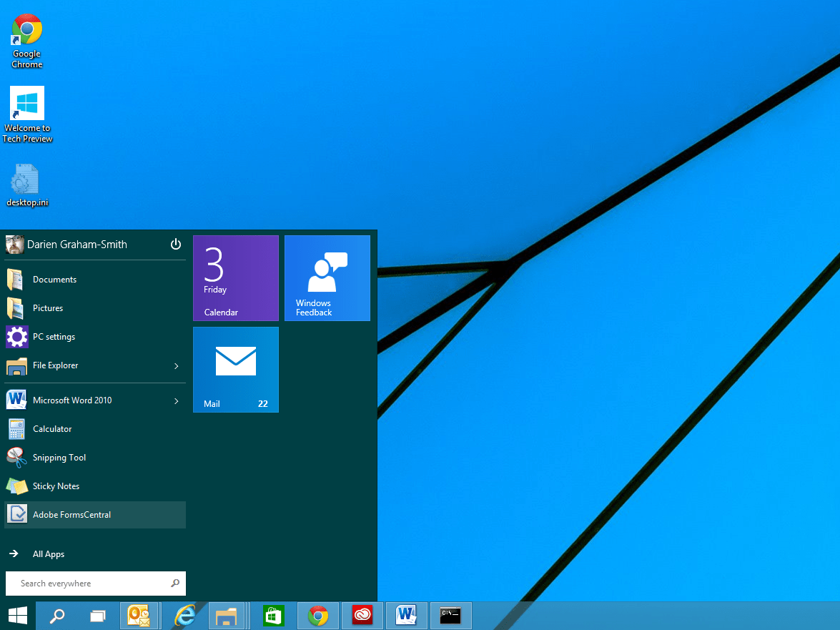The height and width of the screenshot is (630, 840).
Task: Click the power button icon
Action: click(176, 245)
